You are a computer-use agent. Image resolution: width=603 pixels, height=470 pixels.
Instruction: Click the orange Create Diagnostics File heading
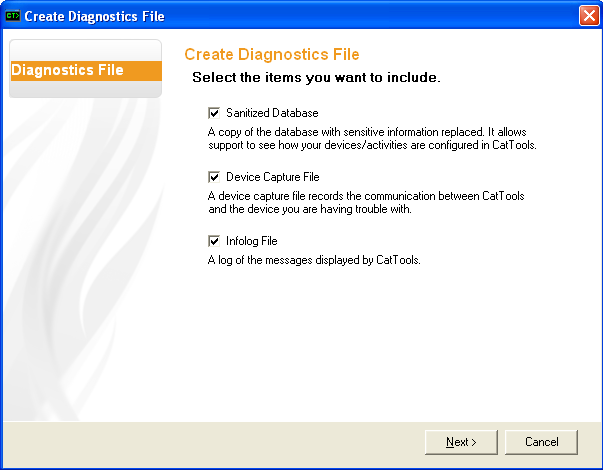coord(271,54)
